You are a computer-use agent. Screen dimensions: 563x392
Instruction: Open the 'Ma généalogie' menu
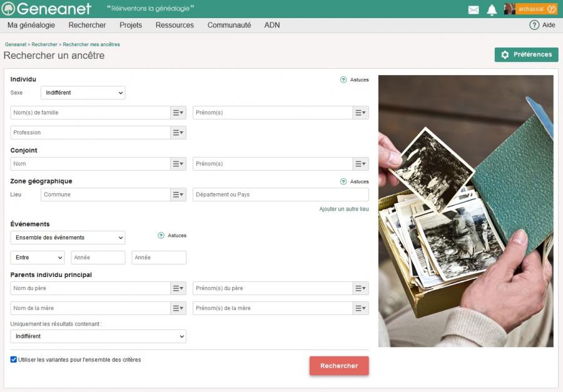[x=31, y=25]
